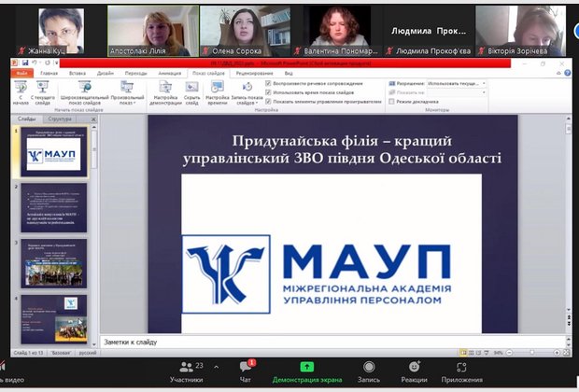Open Set Up Slide Show settings
579x392 pixels.
pos(164,90)
